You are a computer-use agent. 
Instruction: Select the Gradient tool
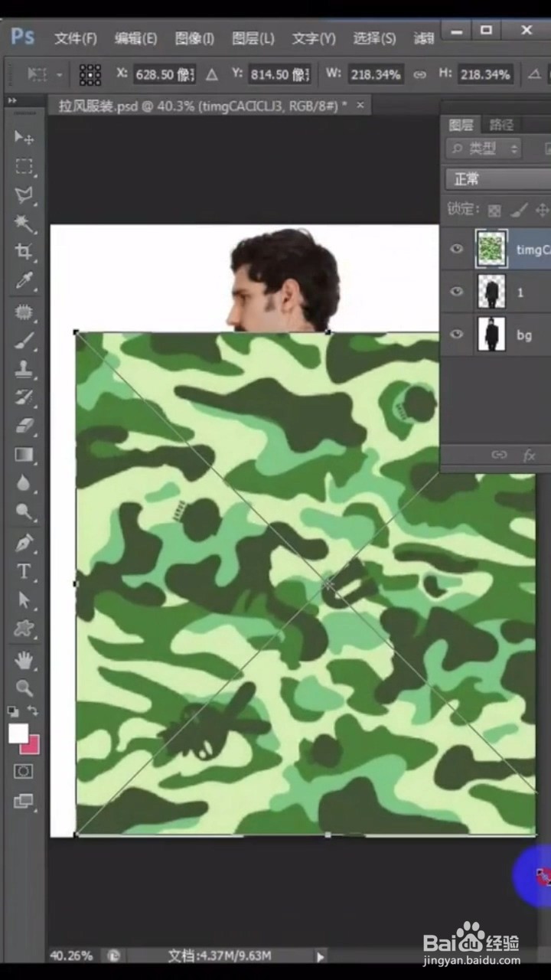point(24,455)
